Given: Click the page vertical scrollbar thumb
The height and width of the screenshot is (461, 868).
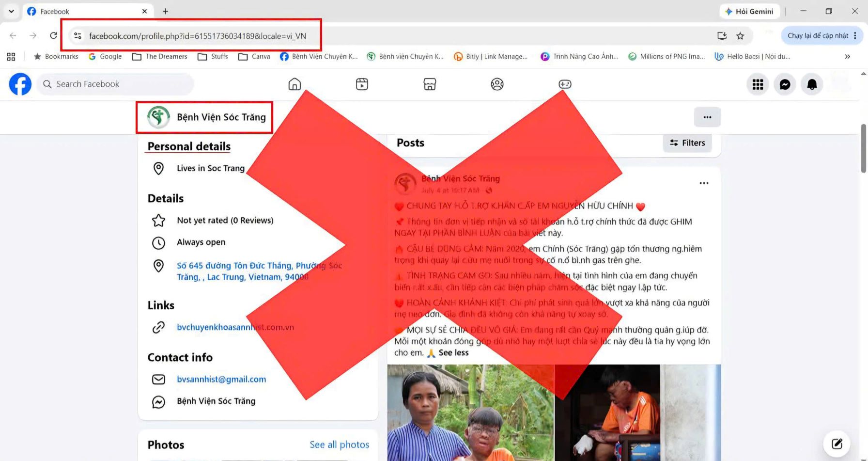Looking at the screenshot, I should tap(863, 148).
